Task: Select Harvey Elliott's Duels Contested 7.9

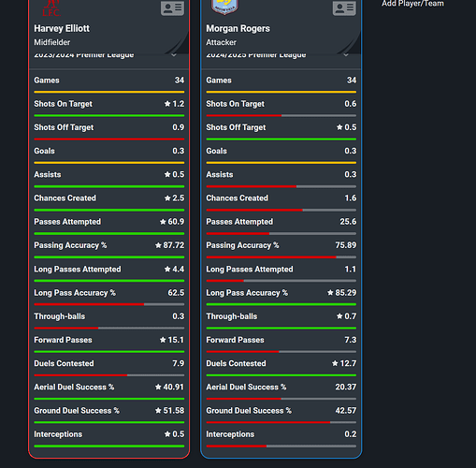Action: 179,363
